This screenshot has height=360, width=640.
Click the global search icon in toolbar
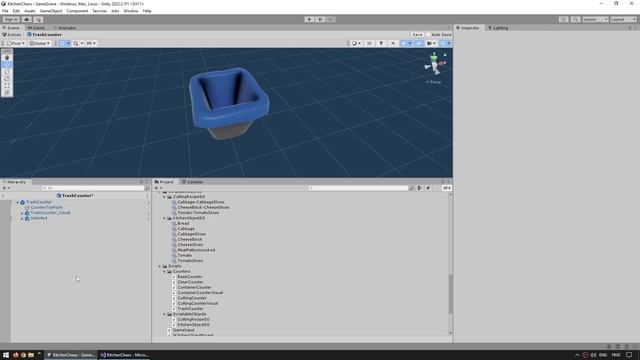(575, 19)
